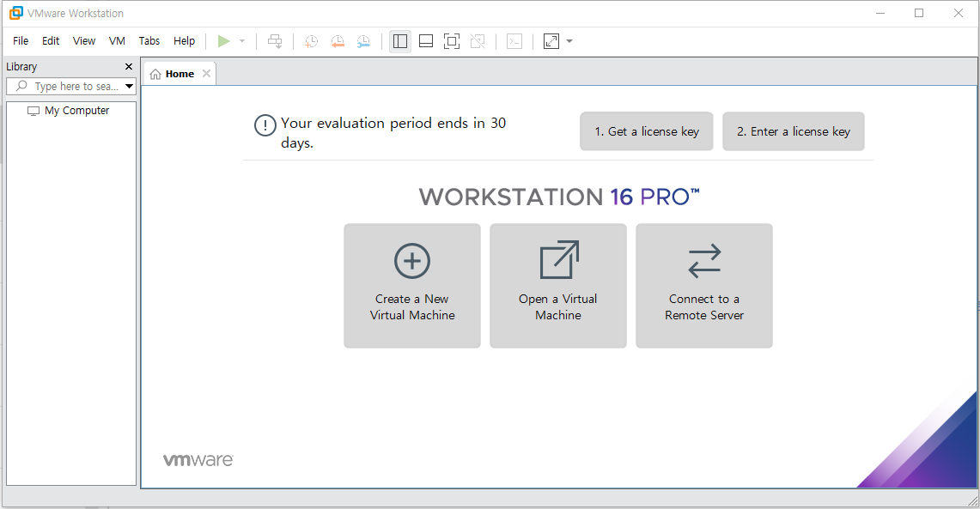Click the library search input field
The height and width of the screenshot is (509, 980).
70,86
